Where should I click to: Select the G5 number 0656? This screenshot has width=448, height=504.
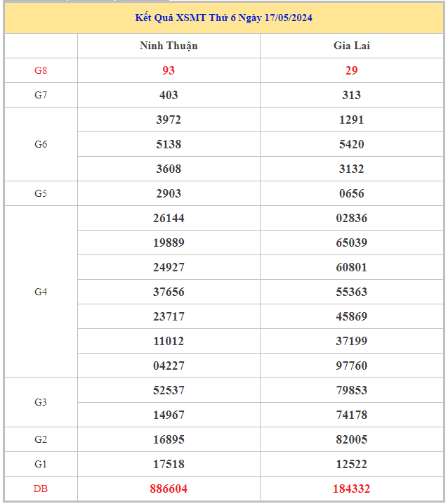(351, 193)
